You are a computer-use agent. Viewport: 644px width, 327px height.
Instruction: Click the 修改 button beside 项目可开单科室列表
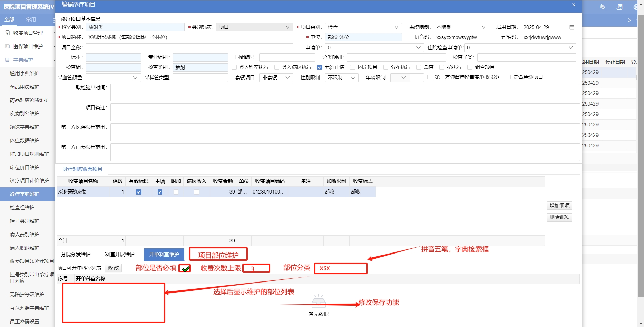[x=113, y=268]
